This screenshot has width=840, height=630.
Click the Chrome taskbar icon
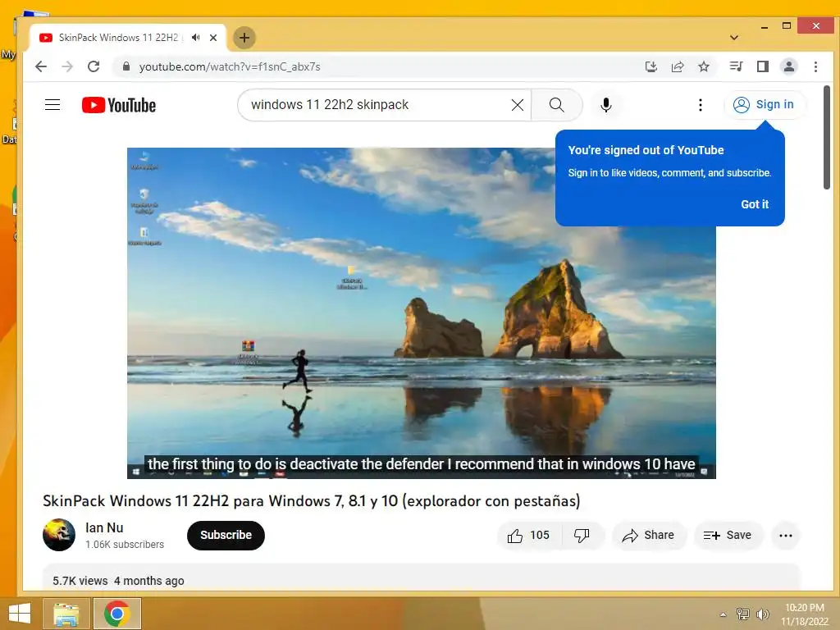[x=117, y=614]
